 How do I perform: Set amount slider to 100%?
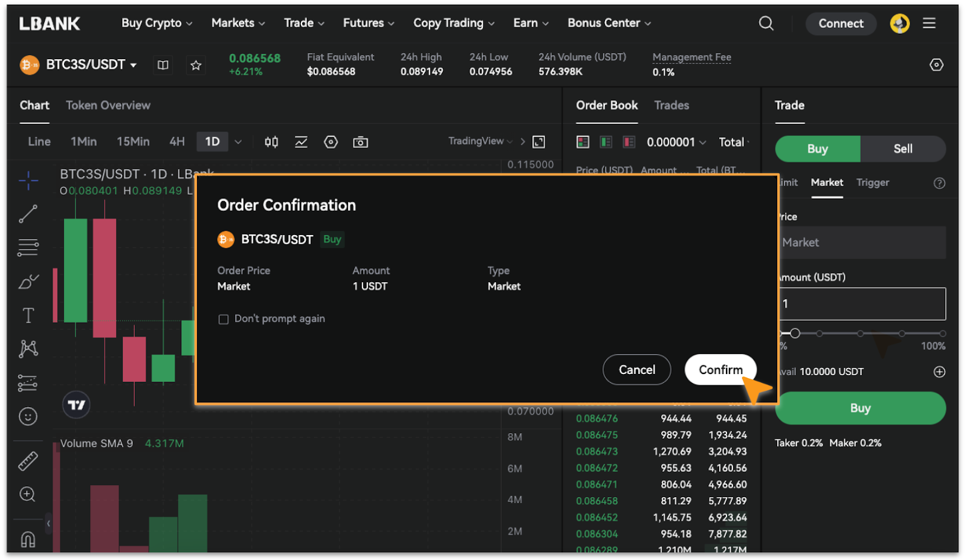(x=942, y=333)
